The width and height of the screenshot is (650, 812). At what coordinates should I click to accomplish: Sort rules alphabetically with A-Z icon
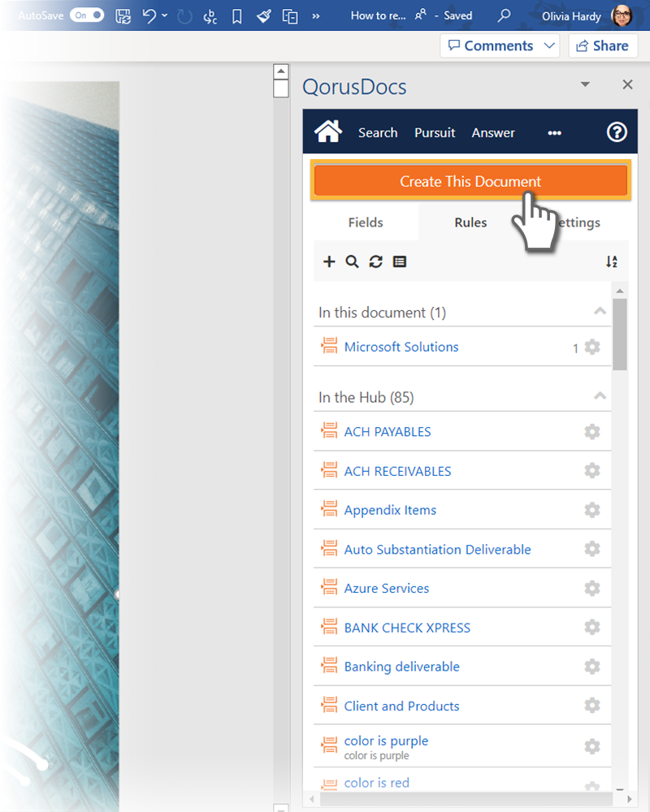[612, 261]
